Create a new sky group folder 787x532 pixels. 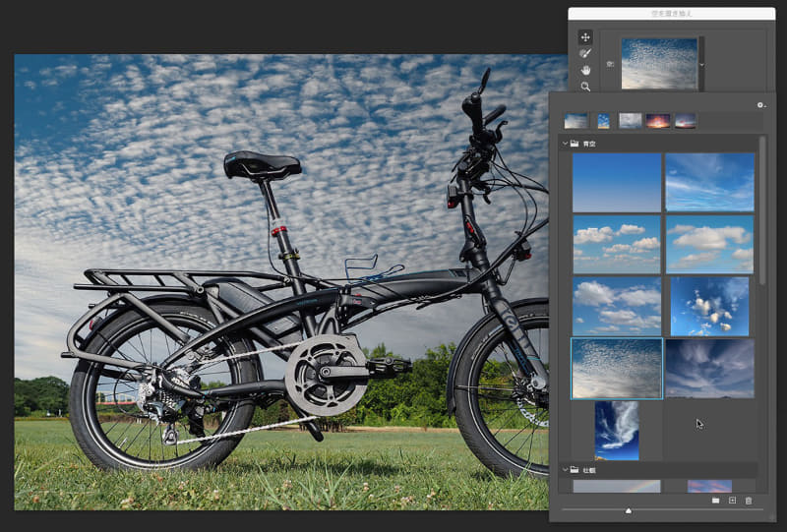click(716, 501)
